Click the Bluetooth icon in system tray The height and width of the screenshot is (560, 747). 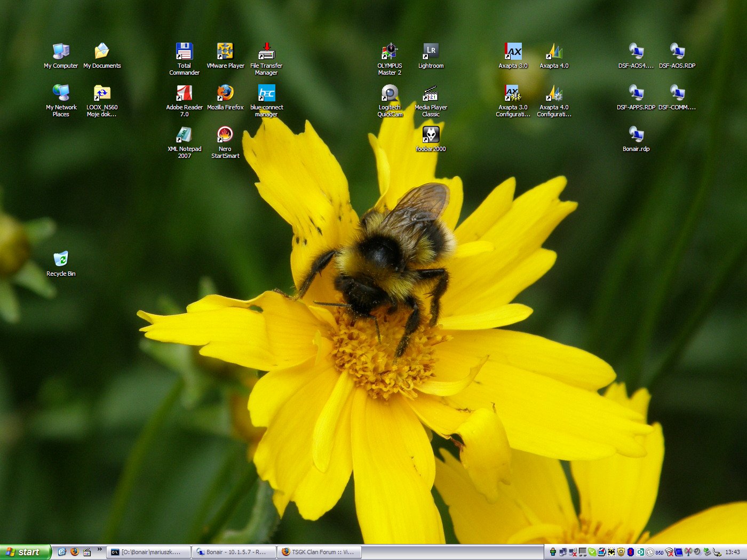pos(630,552)
